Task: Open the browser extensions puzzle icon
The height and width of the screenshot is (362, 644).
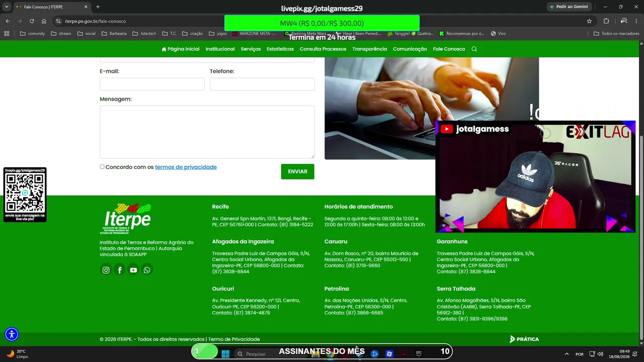Action: pyautogui.click(x=606, y=21)
